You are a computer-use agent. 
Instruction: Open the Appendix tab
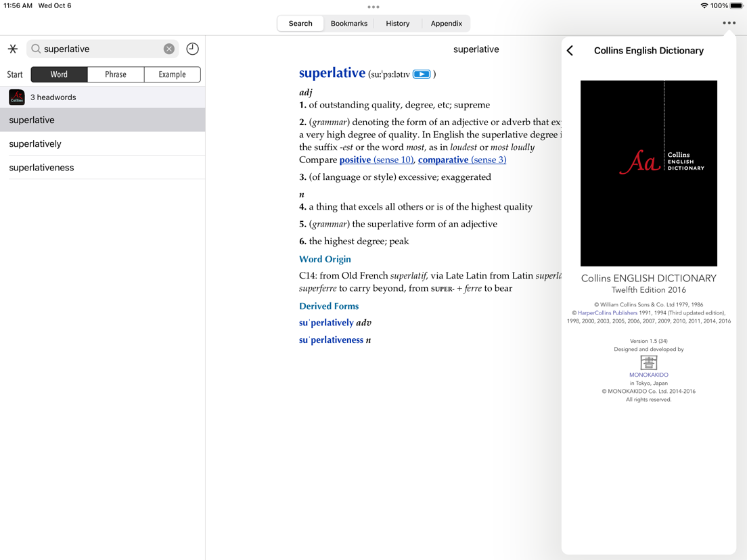447,23
